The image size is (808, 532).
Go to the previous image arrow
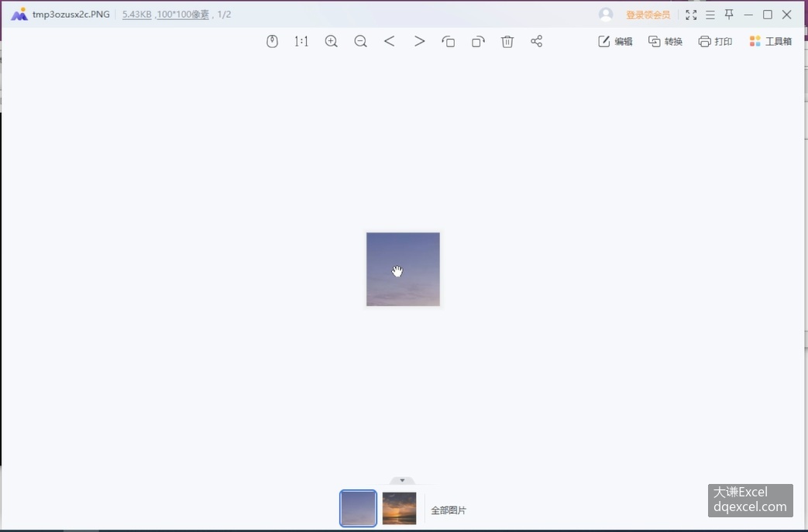(390, 41)
